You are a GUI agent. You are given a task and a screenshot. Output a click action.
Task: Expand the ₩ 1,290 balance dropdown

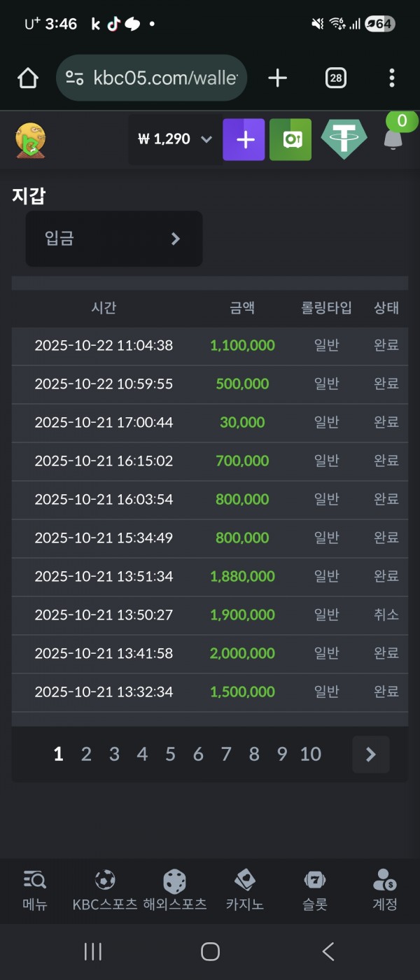tap(206, 139)
